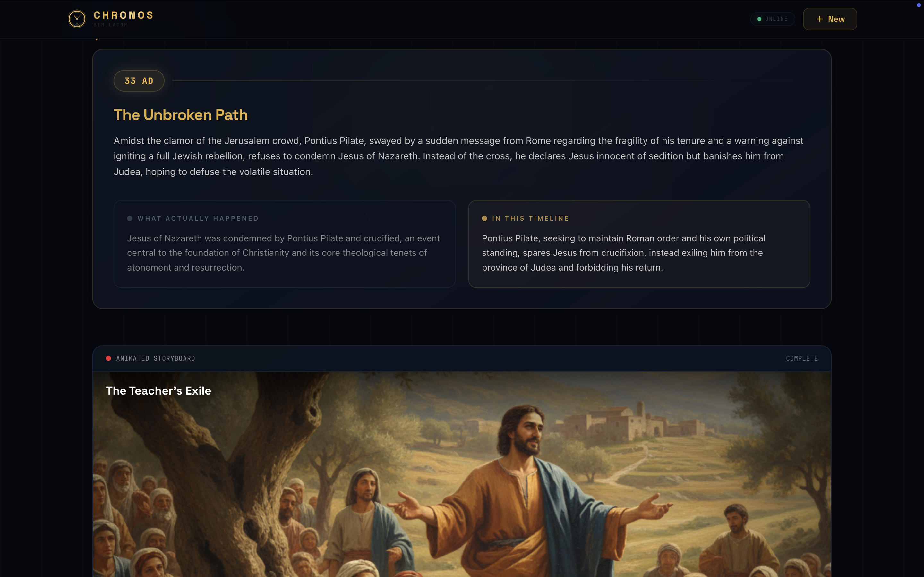The height and width of the screenshot is (577, 924).
Task: Click the purple dot in top-right corner
Action: coord(919,5)
